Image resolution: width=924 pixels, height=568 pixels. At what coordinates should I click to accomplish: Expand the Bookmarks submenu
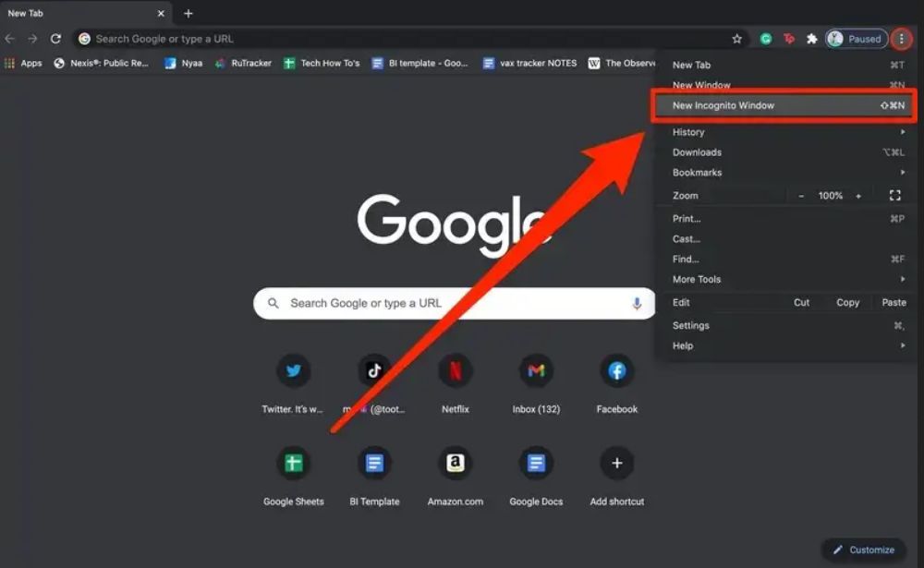point(787,172)
